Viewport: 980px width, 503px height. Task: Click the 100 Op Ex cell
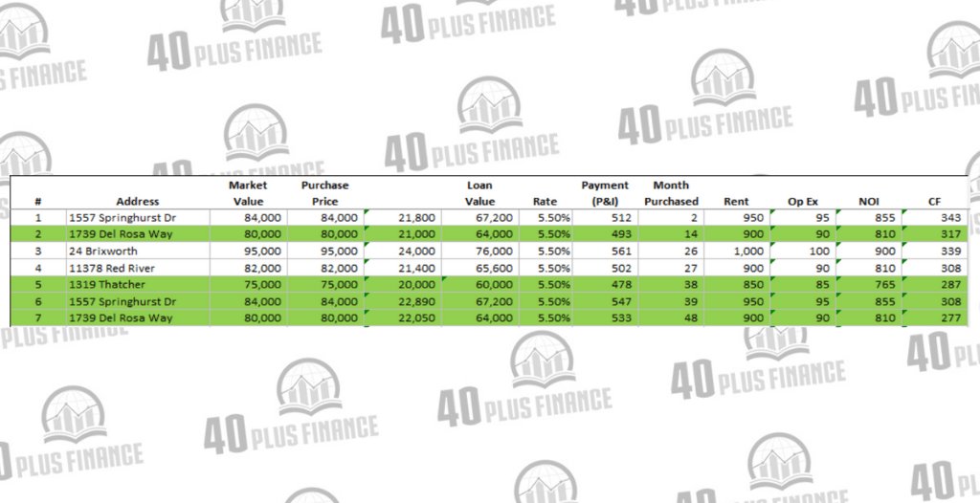tap(803, 251)
